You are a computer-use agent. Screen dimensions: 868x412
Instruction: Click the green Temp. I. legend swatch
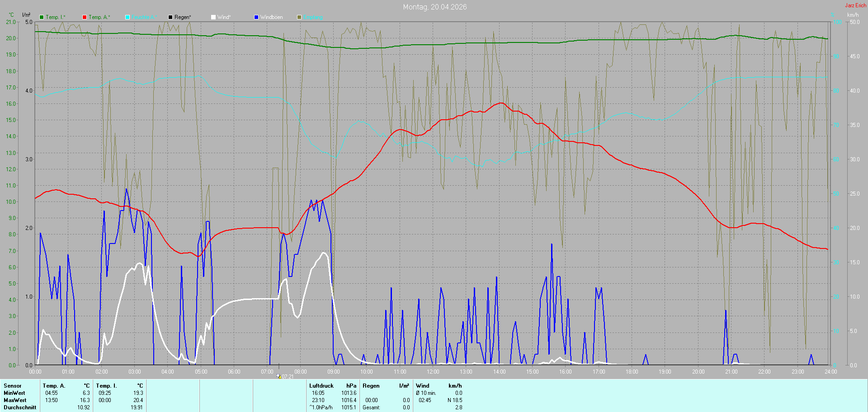point(42,17)
